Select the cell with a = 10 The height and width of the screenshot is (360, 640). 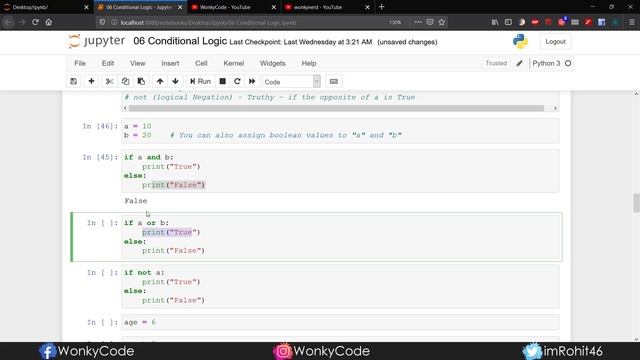point(340,131)
